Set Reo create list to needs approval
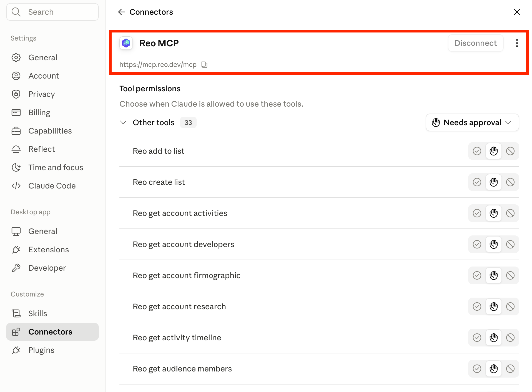 494,182
